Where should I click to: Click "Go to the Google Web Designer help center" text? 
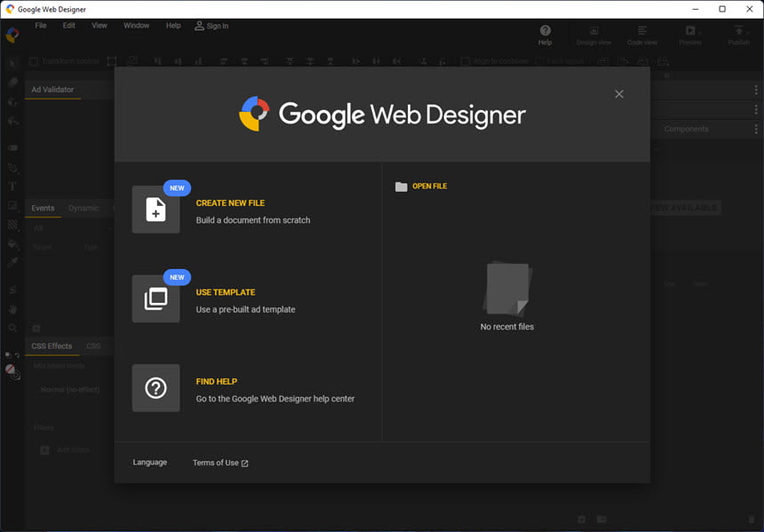(275, 399)
